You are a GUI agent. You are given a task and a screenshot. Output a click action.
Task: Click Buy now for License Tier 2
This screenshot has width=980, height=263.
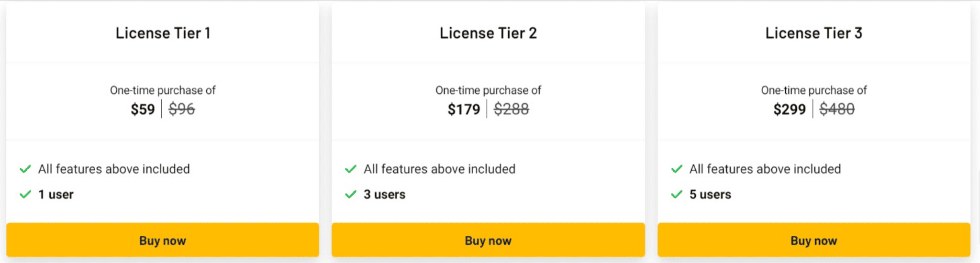pyautogui.click(x=488, y=240)
